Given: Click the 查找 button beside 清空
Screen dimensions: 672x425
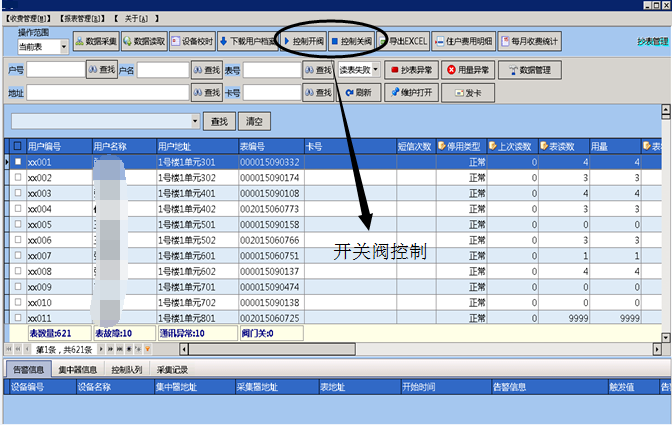Looking at the screenshot, I should coord(219,121).
